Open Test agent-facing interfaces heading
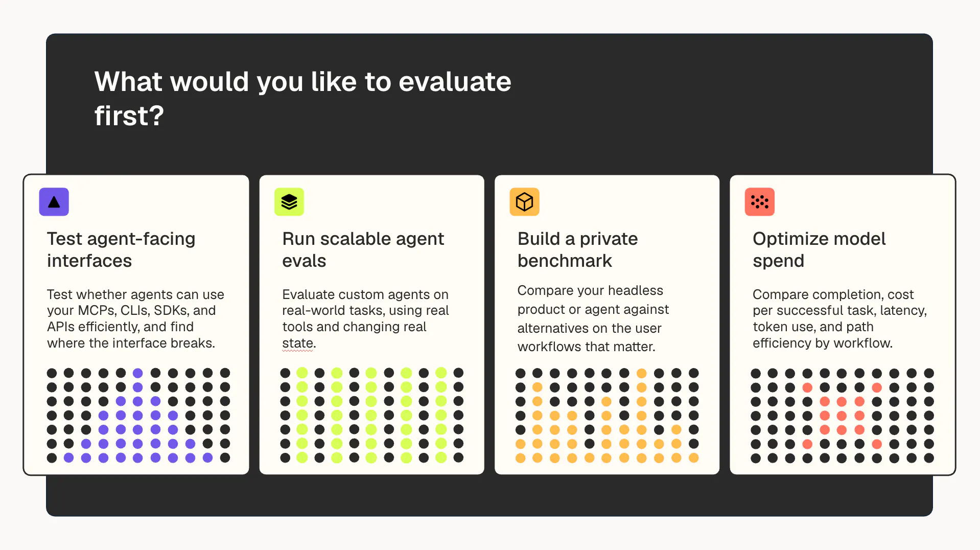980x550 pixels. point(121,249)
